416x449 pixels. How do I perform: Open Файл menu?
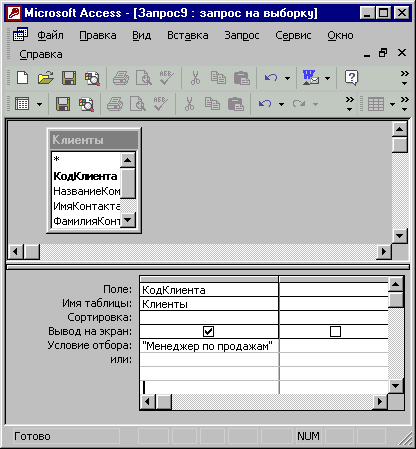[50, 35]
